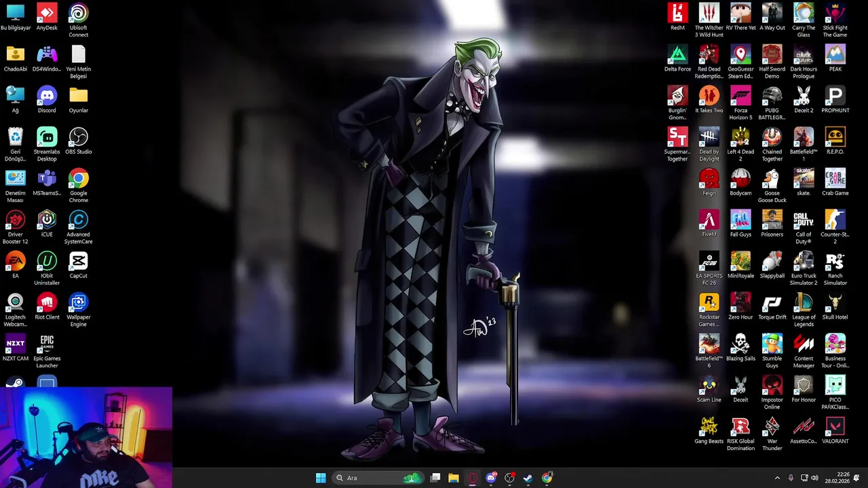Click the Riot Client desktop icon

47,306
